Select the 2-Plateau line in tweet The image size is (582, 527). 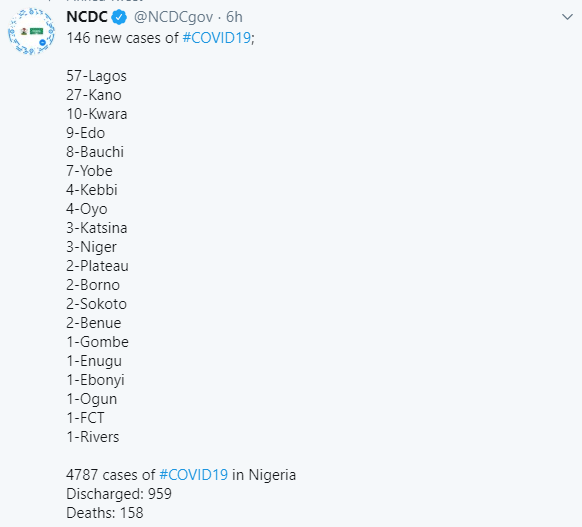97,266
